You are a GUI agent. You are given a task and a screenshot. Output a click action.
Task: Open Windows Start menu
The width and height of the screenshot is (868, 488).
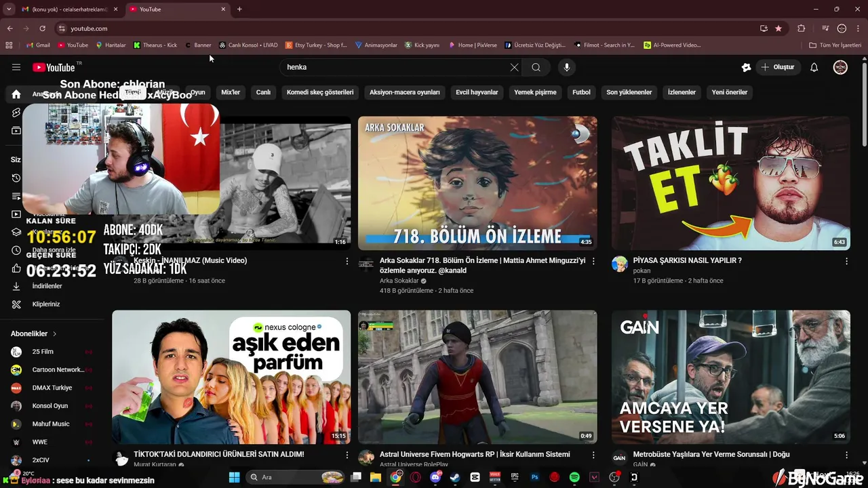coord(234,477)
